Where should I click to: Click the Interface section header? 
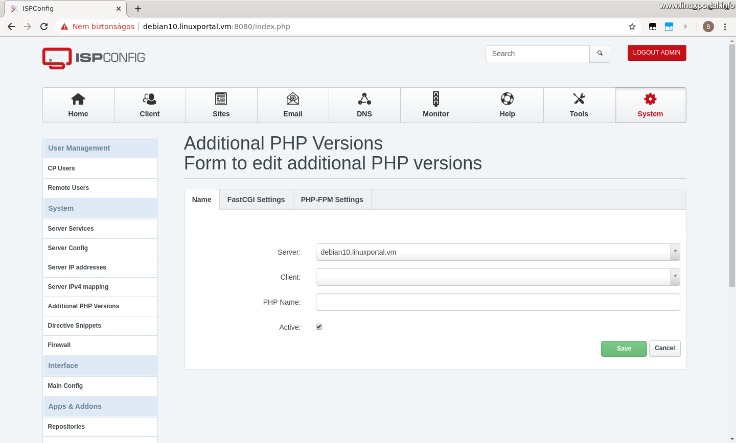[x=100, y=366]
